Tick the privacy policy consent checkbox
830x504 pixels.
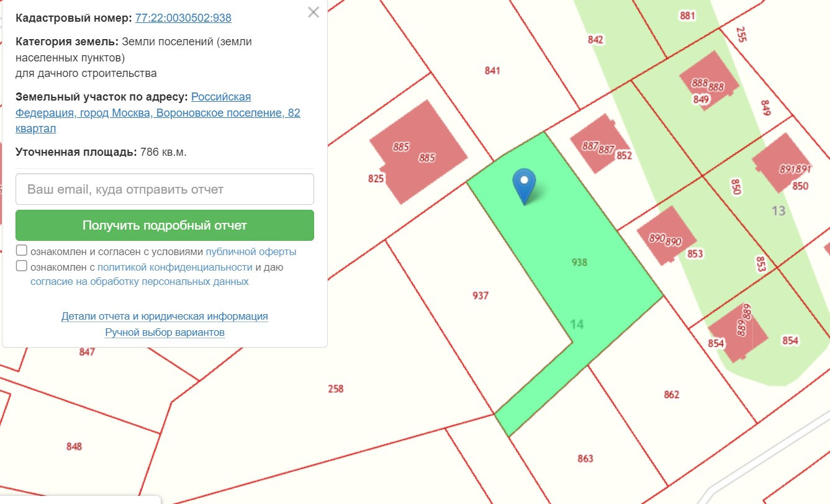pyautogui.click(x=22, y=266)
